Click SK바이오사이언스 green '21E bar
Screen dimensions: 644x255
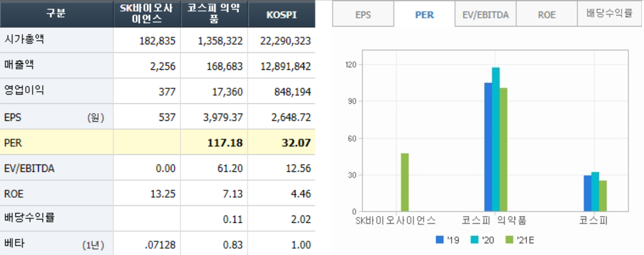[x=405, y=183]
